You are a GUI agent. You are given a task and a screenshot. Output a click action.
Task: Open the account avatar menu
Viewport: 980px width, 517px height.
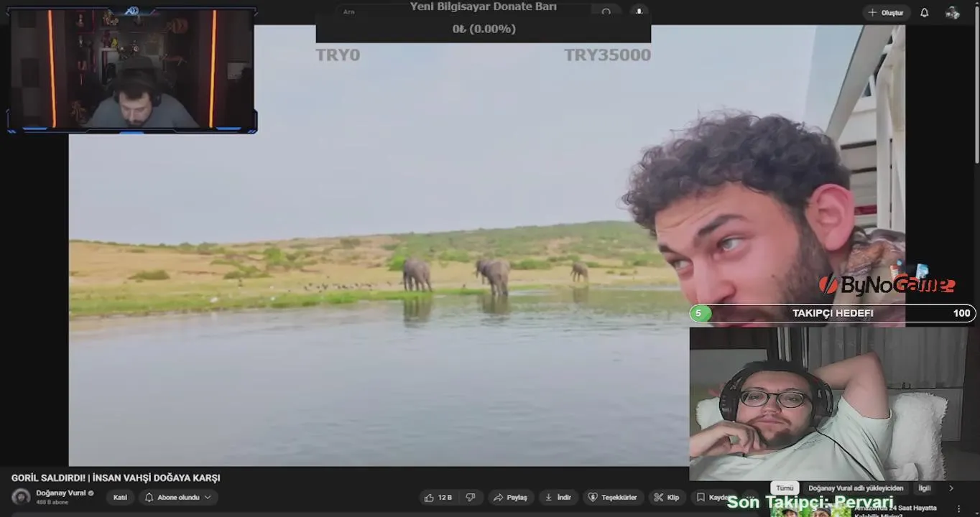point(953,13)
